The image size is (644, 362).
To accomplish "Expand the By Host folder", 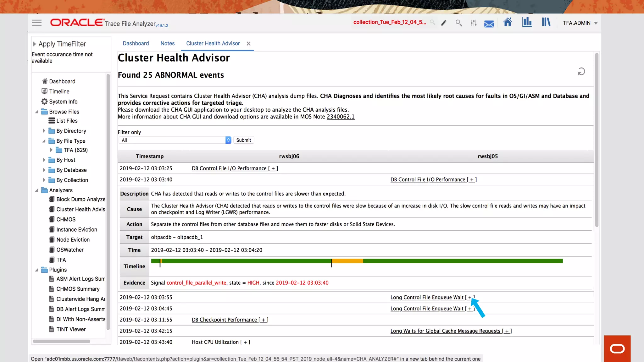I will click(44, 160).
